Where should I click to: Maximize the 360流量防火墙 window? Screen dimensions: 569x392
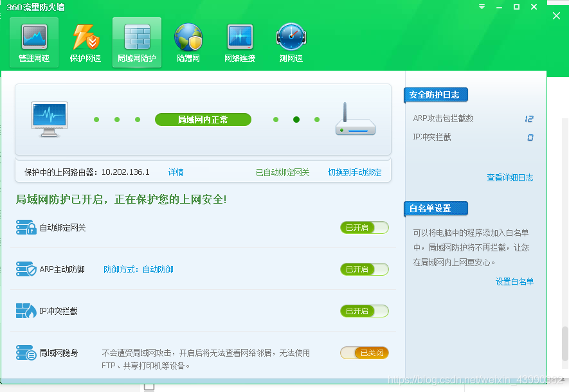pos(516,6)
